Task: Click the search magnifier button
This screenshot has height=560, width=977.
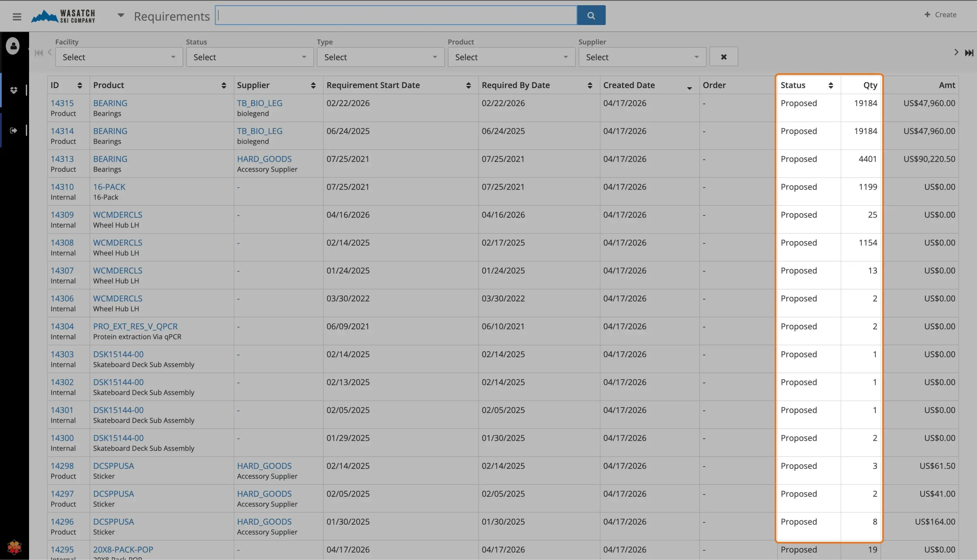Action: [591, 15]
